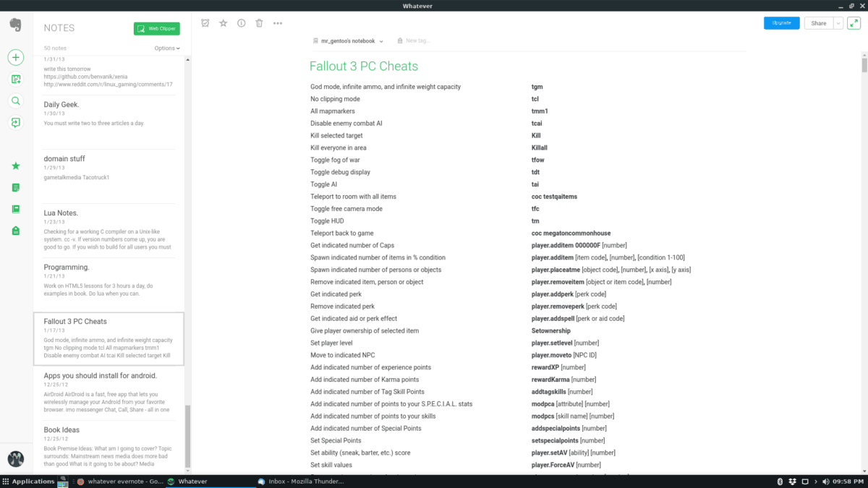Create a new note with the plus icon
868x488 pixels.
(x=15, y=57)
